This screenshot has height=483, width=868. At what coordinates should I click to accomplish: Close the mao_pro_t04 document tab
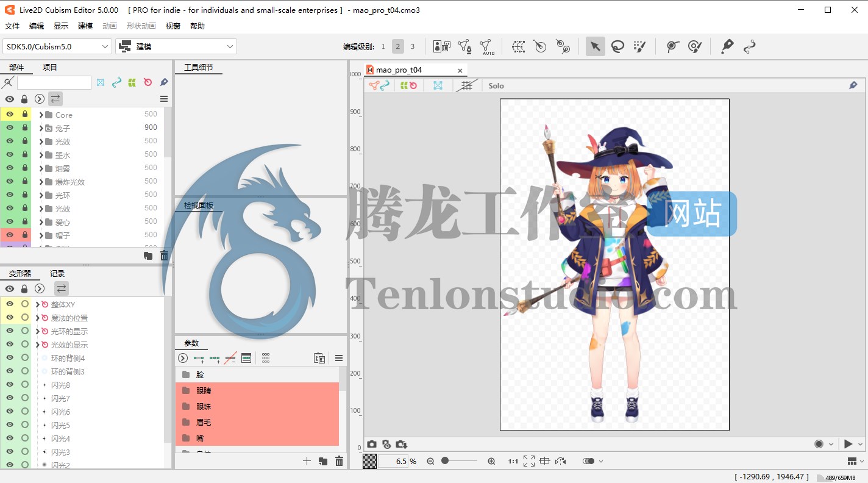[x=460, y=70]
